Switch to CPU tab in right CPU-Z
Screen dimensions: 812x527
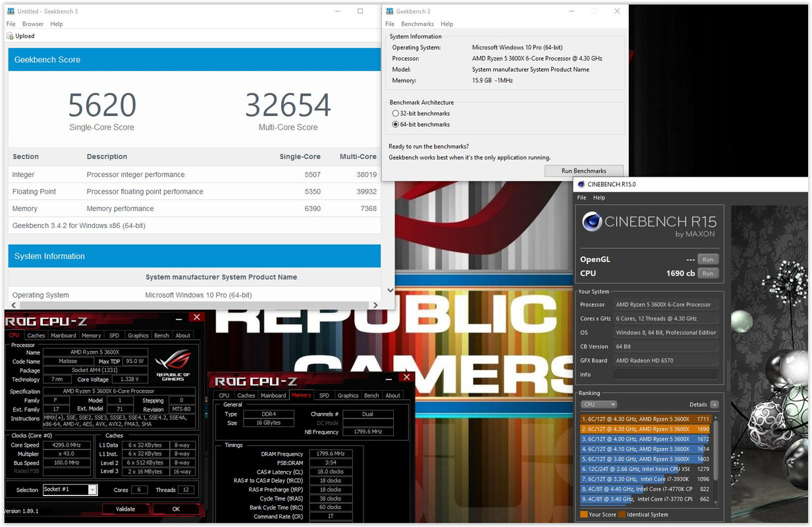tap(225, 395)
